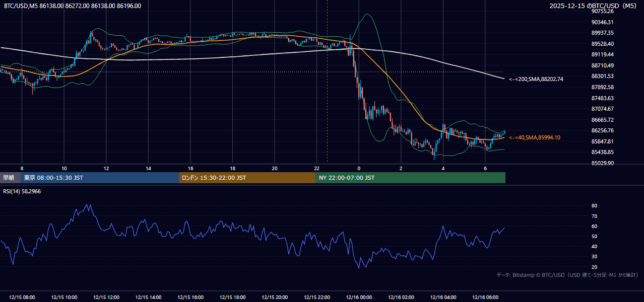644x302 pixels.
Task: Click the RSI scale value 40
Action: coord(594,247)
